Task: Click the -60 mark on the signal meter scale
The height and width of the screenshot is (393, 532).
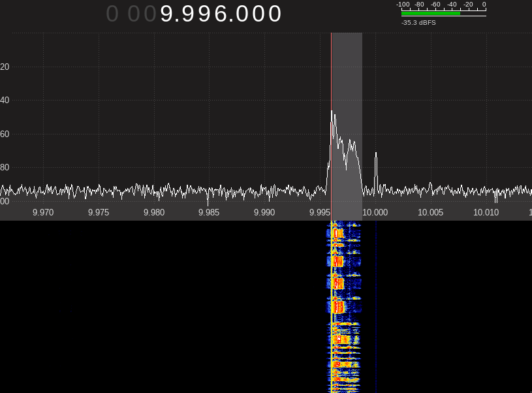Action: [435, 4]
